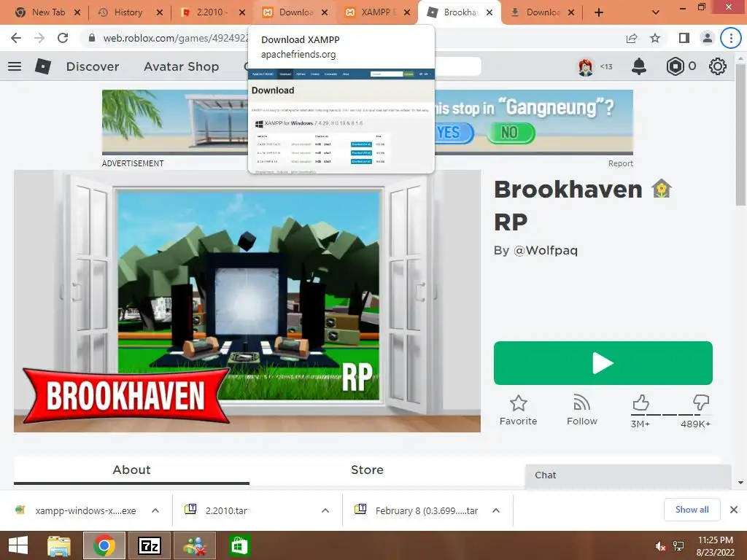Visit the @Wolfpaq creator profile

click(x=546, y=251)
